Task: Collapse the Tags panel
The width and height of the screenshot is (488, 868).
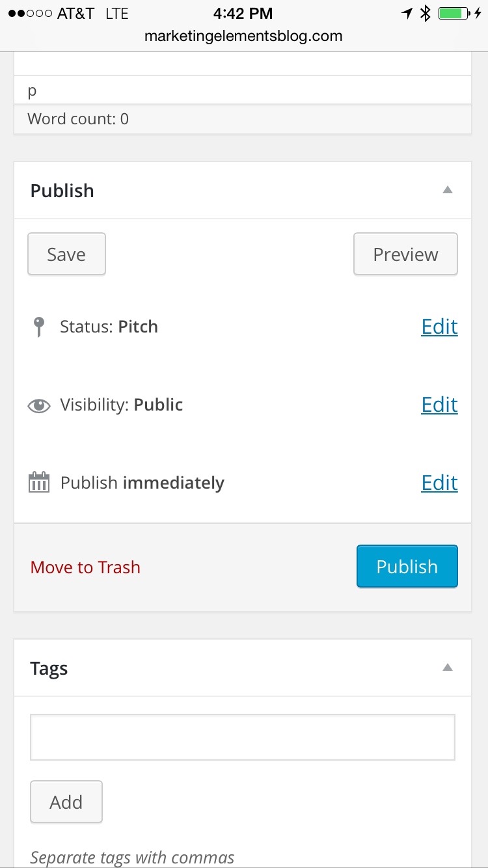Action: pos(447,668)
